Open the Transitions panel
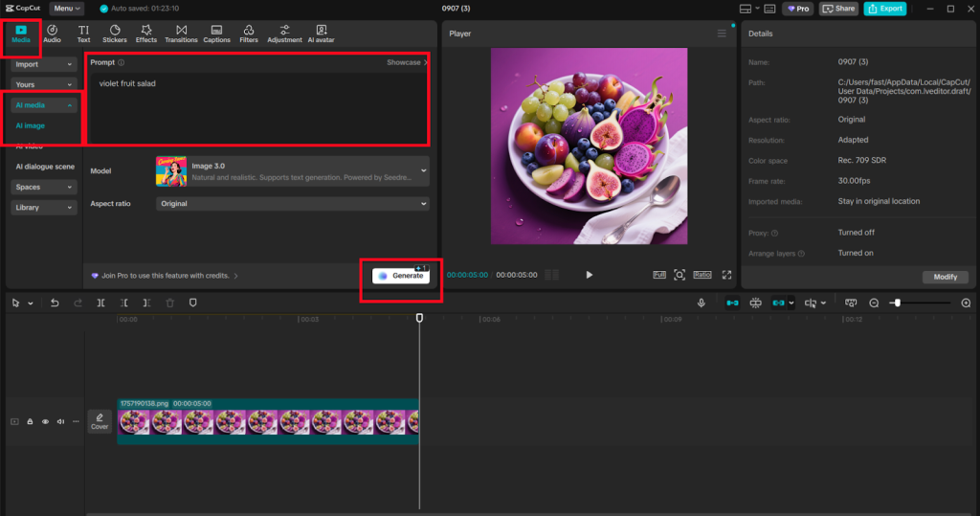This screenshot has width=980, height=516. (181, 34)
